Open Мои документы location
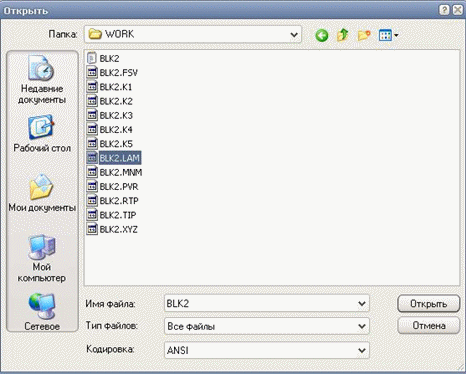The image size is (466, 374). point(42,193)
